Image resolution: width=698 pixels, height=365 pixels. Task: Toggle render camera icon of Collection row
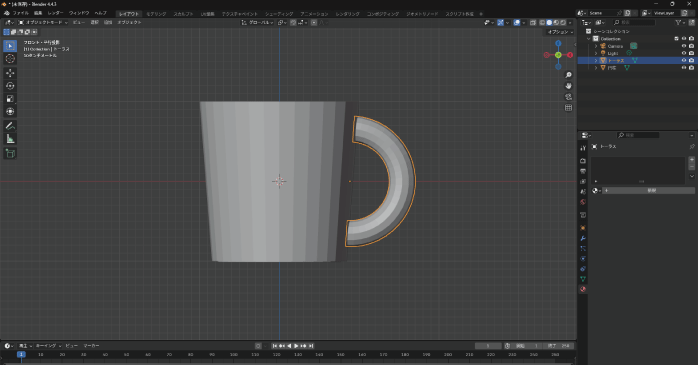(x=691, y=39)
